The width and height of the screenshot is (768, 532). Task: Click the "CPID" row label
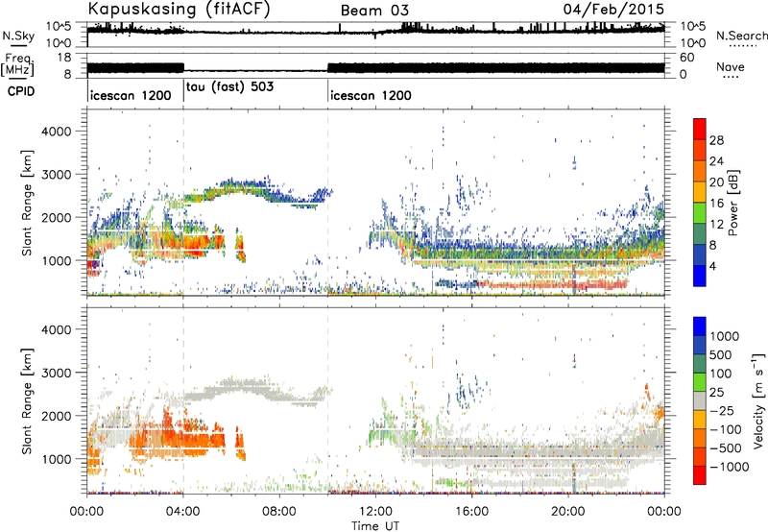point(20,91)
